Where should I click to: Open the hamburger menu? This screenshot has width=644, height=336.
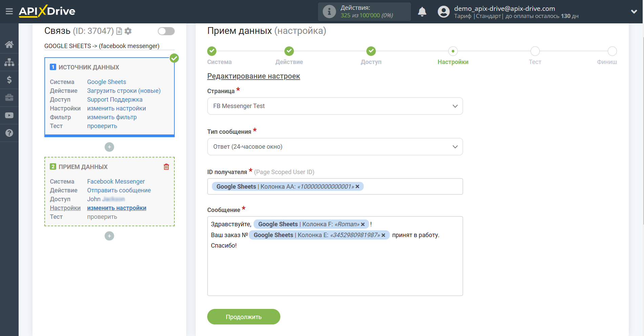pos(9,12)
